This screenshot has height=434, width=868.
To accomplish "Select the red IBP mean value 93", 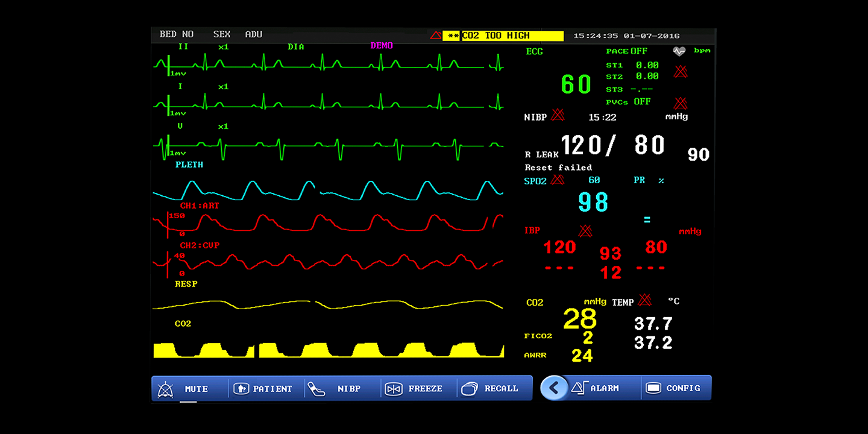I will pos(611,254).
